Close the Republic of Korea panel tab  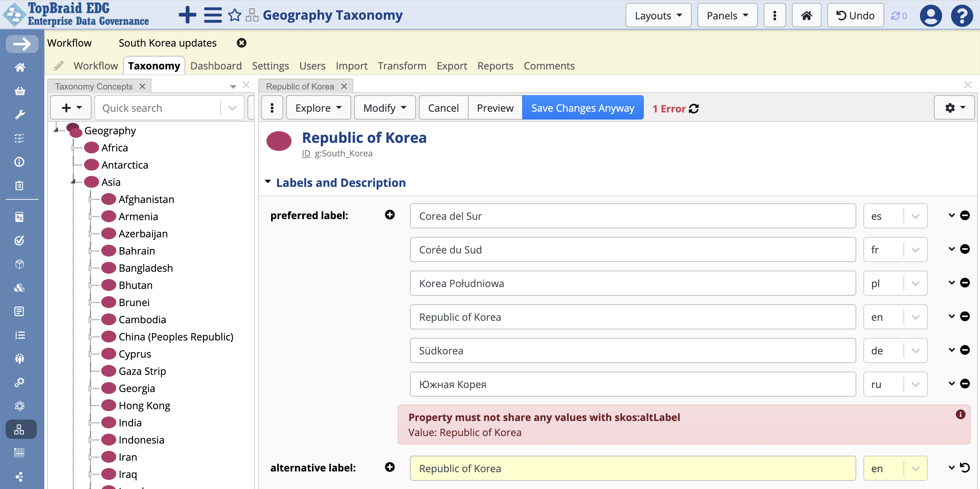[343, 86]
